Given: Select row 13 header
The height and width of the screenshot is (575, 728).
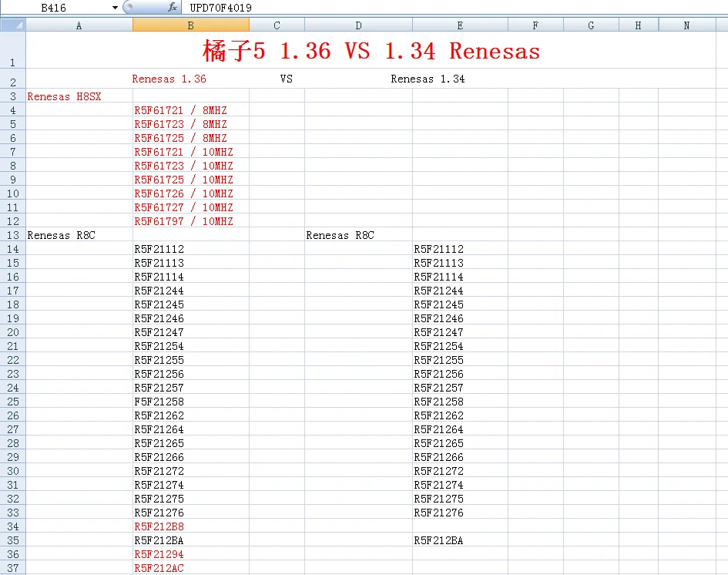Looking at the screenshot, I should tap(13, 235).
